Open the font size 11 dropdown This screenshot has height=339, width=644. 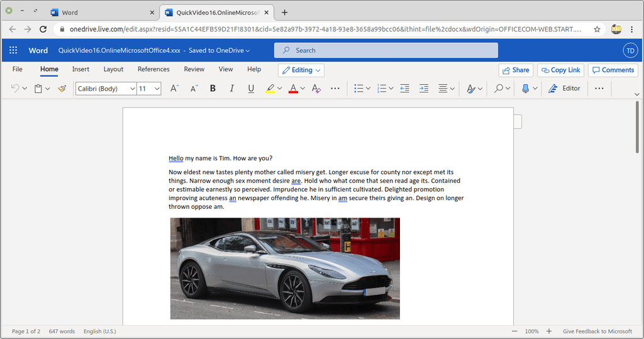click(149, 89)
